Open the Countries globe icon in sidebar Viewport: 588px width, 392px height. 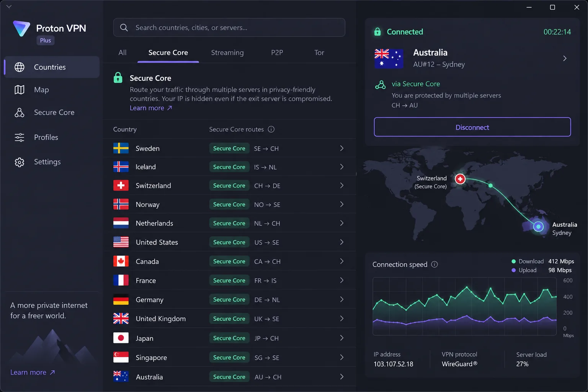click(x=20, y=67)
